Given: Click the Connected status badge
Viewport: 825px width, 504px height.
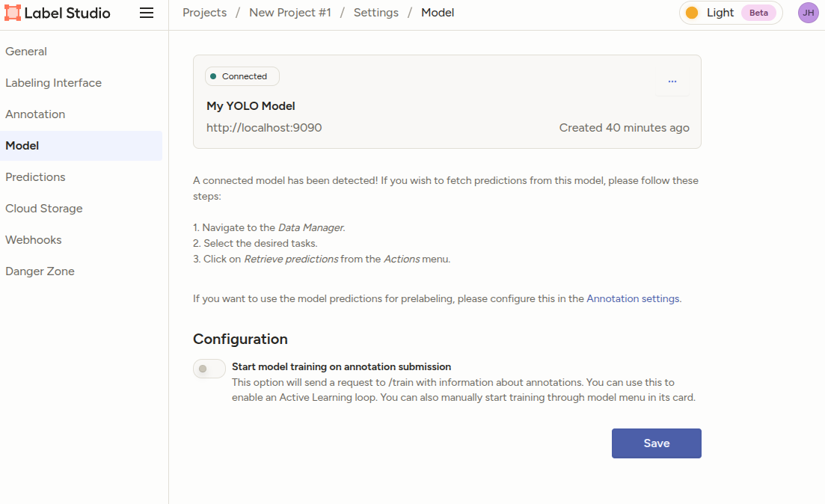Looking at the screenshot, I should tap(242, 76).
